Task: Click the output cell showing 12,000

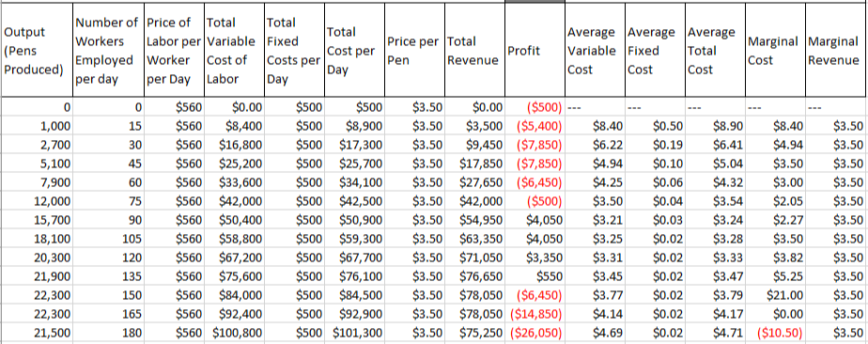Action: click(37, 201)
